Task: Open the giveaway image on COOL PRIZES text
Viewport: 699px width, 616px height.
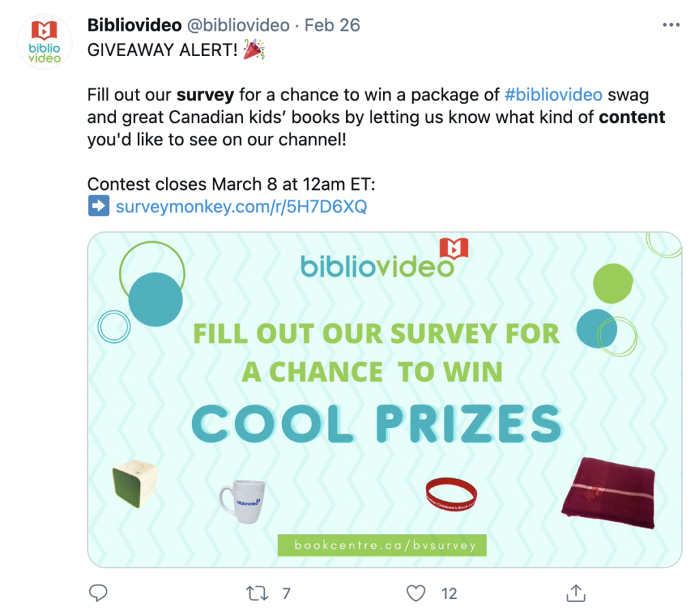Action: (377, 423)
